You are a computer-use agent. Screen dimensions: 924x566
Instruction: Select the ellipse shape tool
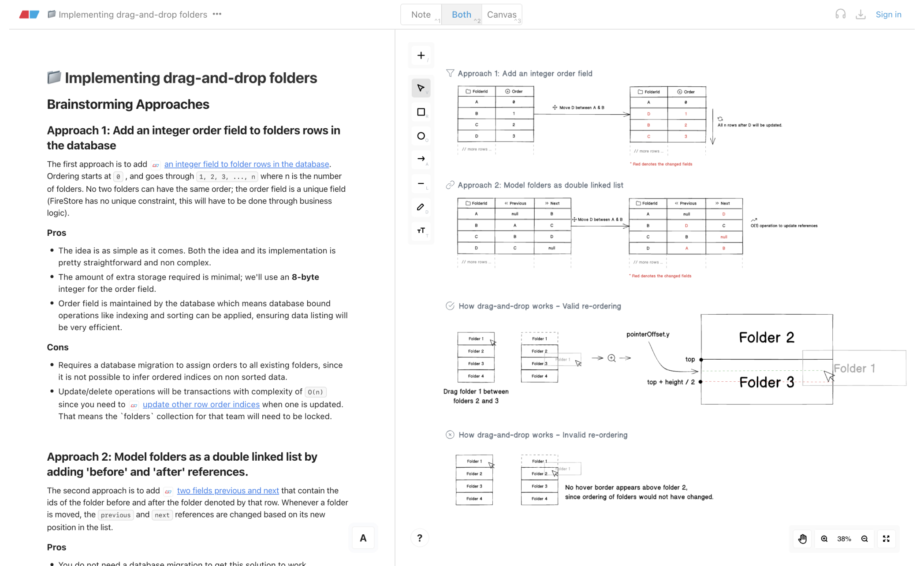(421, 136)
